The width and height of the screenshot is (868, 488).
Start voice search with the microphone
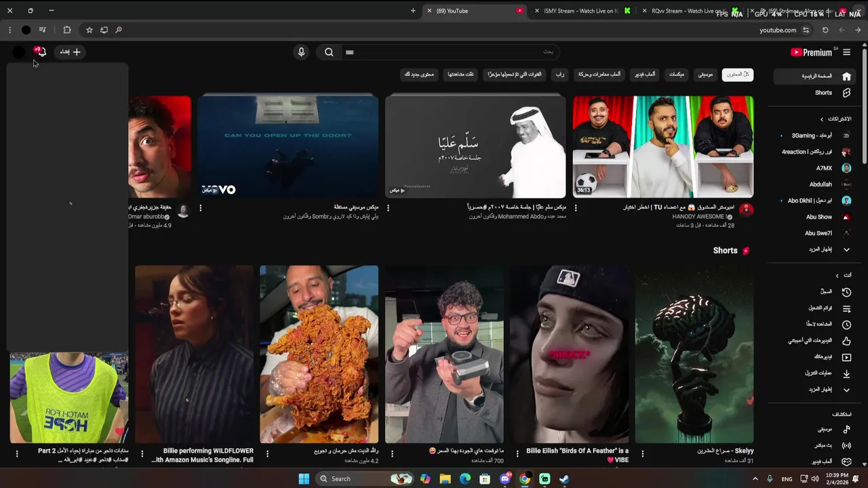302,52
